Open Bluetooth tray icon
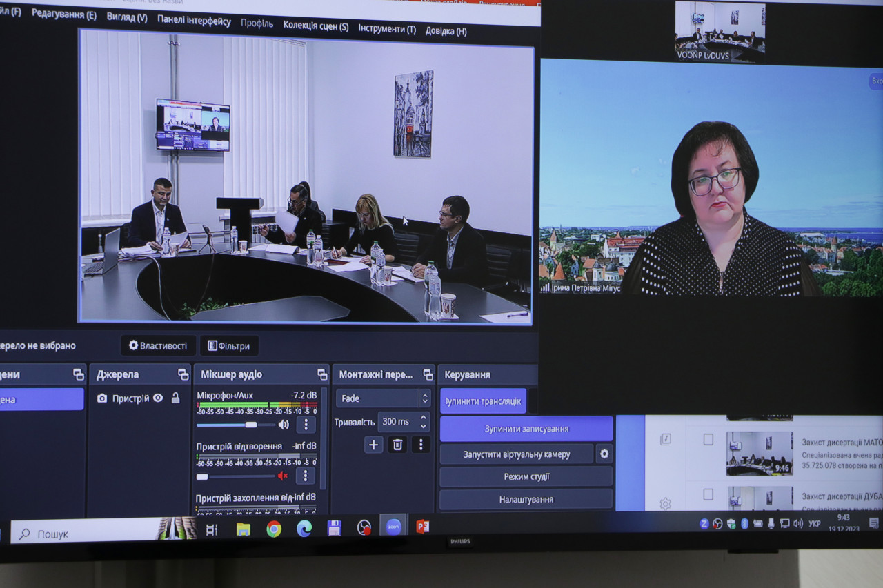883x588 pixels. point(744,524)
